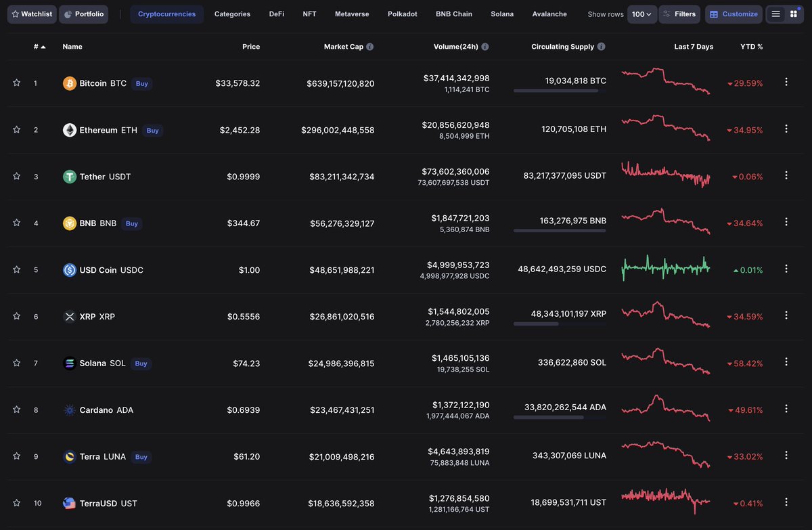Click the Bitcoin coin logo
This screenshot has width=812, height=530.
coord(69,83)
